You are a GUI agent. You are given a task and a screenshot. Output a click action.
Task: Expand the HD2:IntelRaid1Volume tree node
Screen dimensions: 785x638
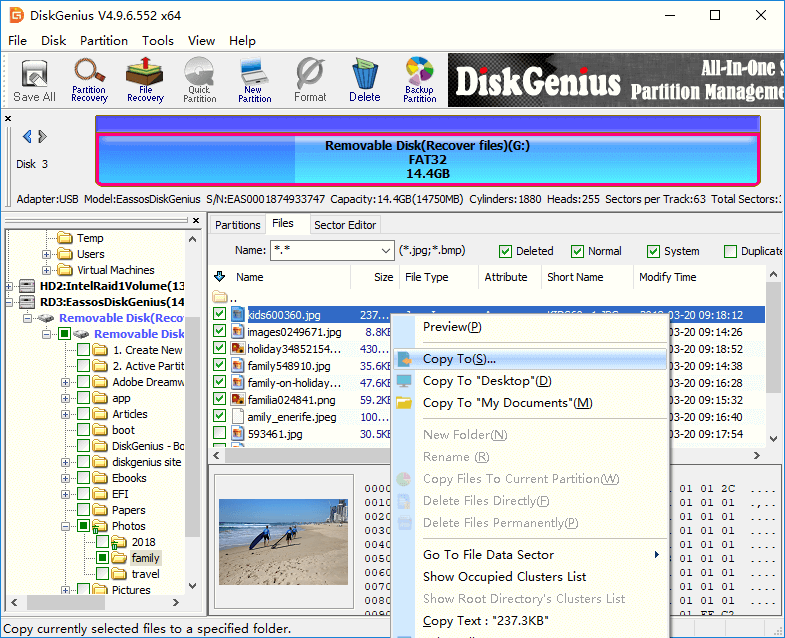pyautogui.click(x=10, y=286)
